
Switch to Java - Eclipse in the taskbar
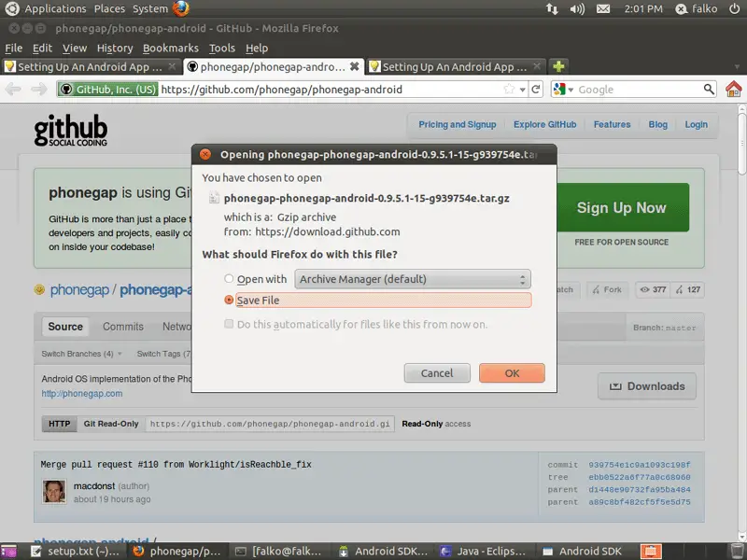coord(484,552)
